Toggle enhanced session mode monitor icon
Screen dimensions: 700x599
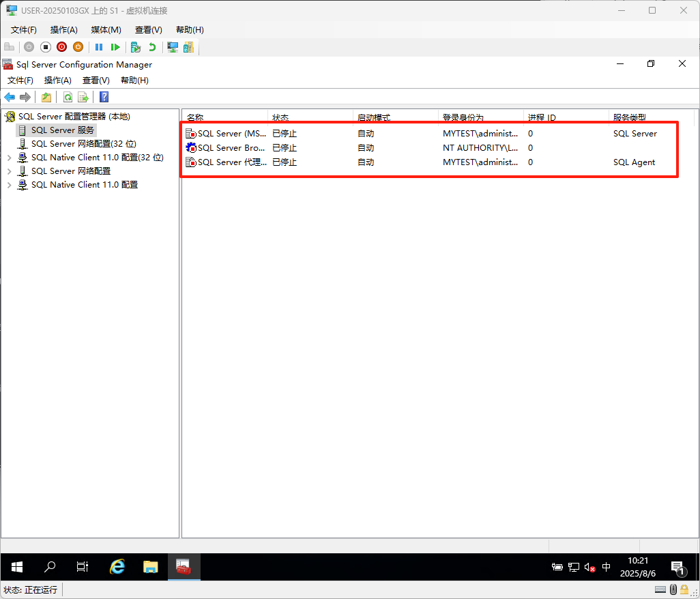click(173, 47)
